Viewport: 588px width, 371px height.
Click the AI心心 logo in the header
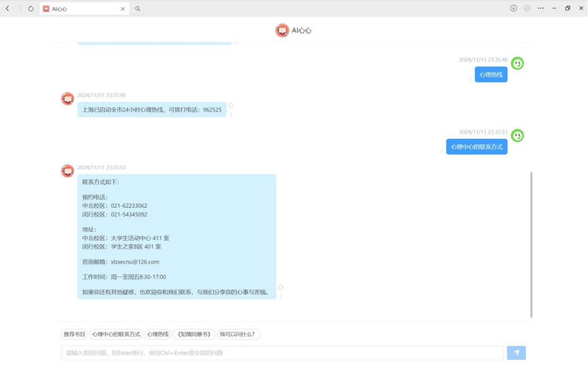[x=282, y=31]
